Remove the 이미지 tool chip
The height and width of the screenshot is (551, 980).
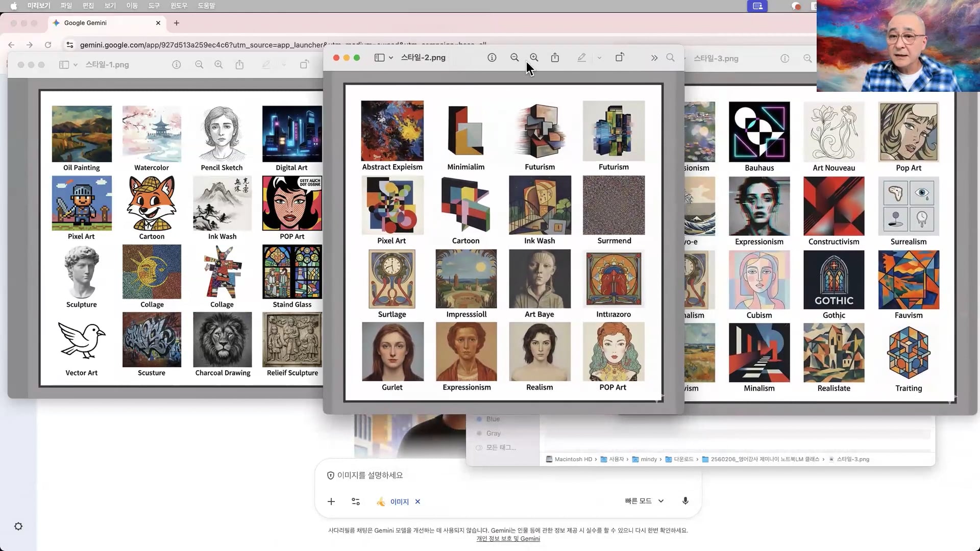coord(418,502)
